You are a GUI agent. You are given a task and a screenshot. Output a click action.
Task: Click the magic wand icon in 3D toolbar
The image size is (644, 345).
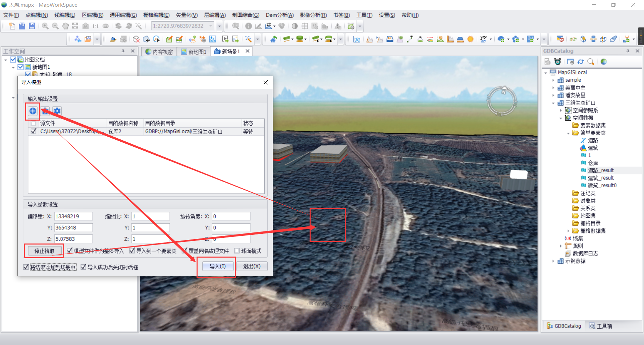[x=249, y=39]
